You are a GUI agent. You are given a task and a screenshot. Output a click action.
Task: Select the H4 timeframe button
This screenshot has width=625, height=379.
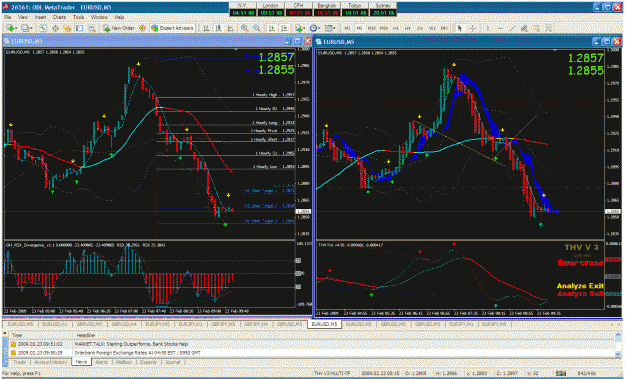(x=408, y=28)
